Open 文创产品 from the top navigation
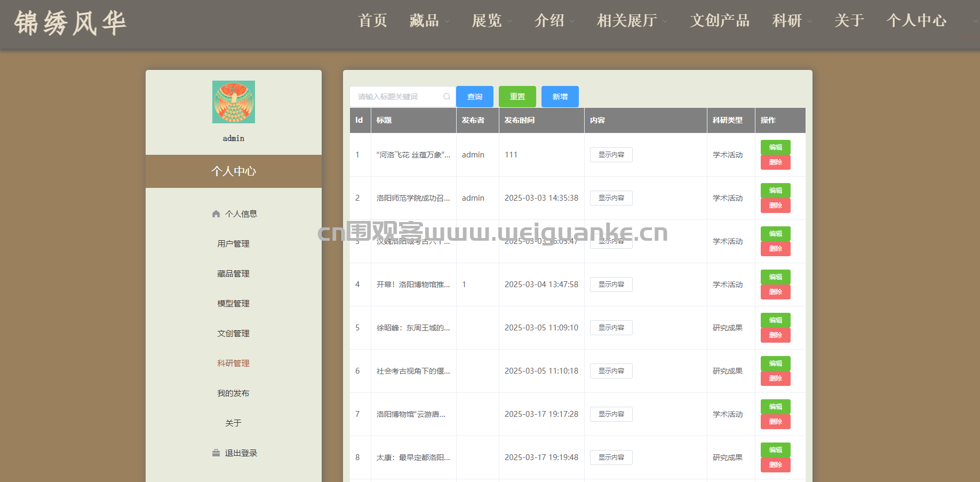Screen dimensions: 980x482 pos(720,21)
